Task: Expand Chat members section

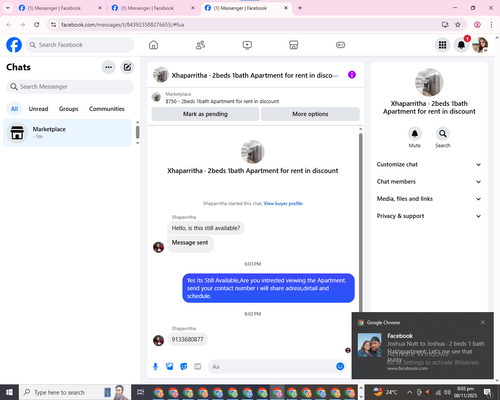Action: pos(429,182)
